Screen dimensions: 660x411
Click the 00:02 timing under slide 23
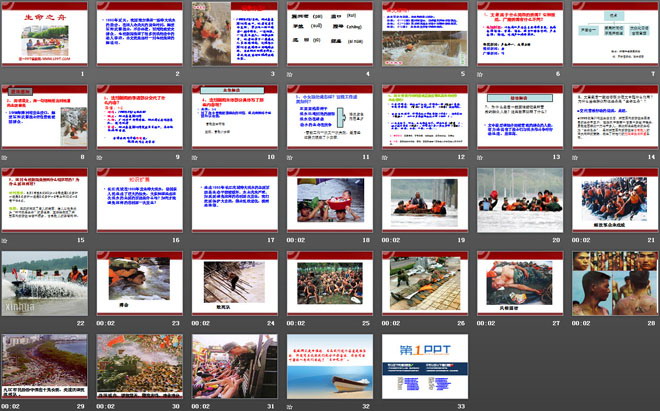click(109, 323)
